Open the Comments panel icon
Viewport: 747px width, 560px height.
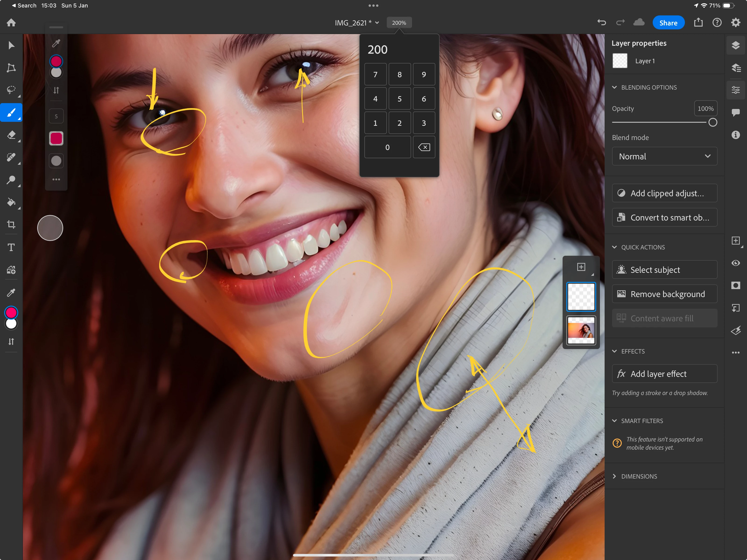(x=736, y=112)
